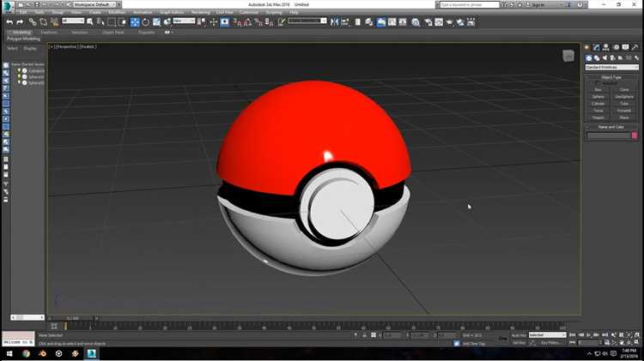
Task: Toggle the AutoGrid checkbox under Object Type
Action: 597,83
